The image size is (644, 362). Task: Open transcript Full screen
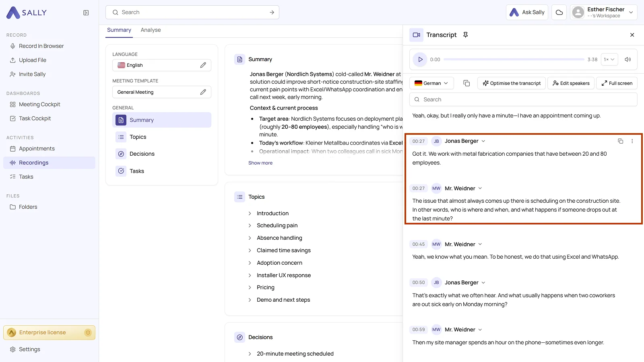click(617, 83)
